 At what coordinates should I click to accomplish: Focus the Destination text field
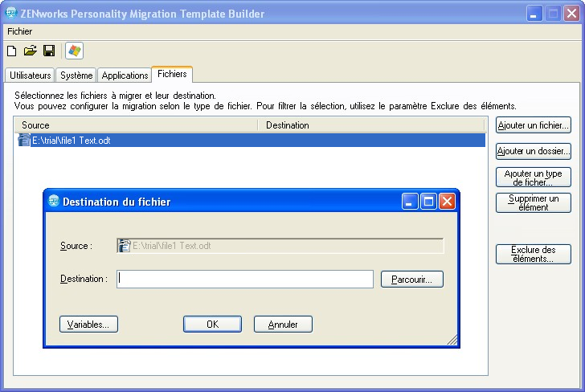pyautogui.click(x=245, y=279)
